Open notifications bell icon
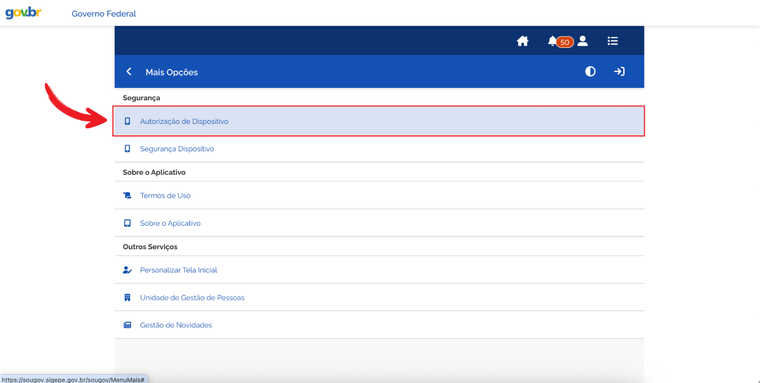This screenshot has width=760, height=383. [x=552, y=41]
